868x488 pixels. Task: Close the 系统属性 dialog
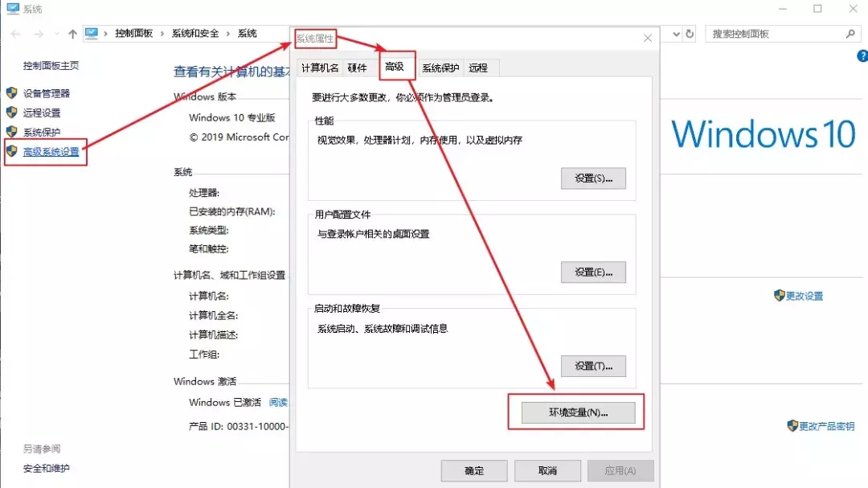coord(648,39)
